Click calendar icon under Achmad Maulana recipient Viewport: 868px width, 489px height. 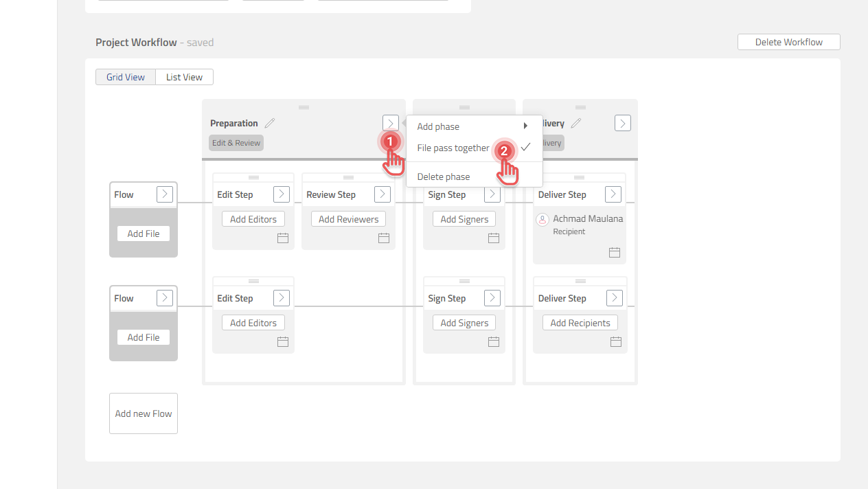tap(614, 253)
